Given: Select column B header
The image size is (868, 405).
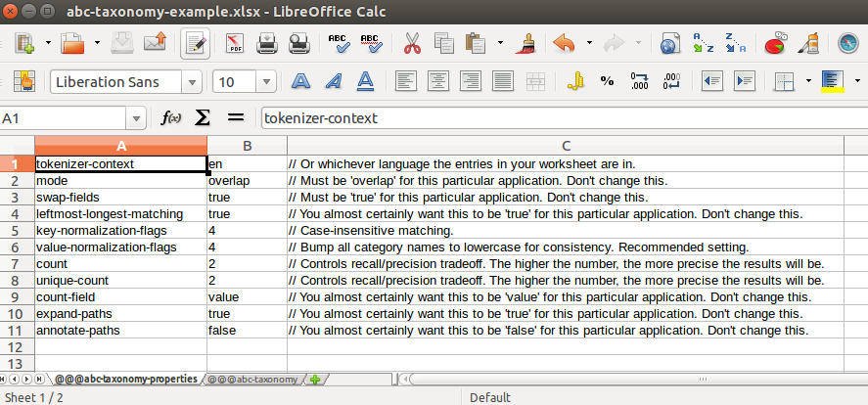Looking at the screenshot, I should point(248,146).
